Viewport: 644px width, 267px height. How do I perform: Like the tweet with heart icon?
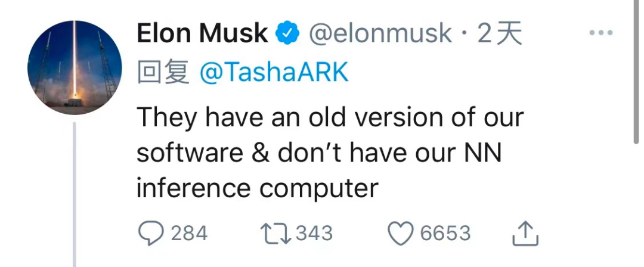coord(401,233)
